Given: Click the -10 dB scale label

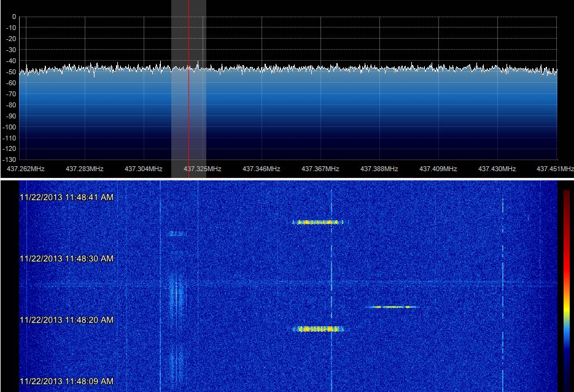Looking at the screenshot, I should 11,28.
